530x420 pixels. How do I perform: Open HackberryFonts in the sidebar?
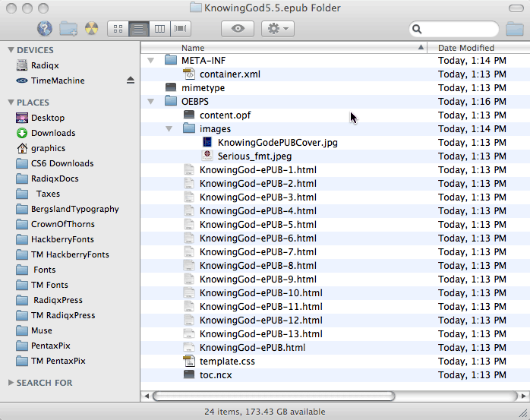55,239
